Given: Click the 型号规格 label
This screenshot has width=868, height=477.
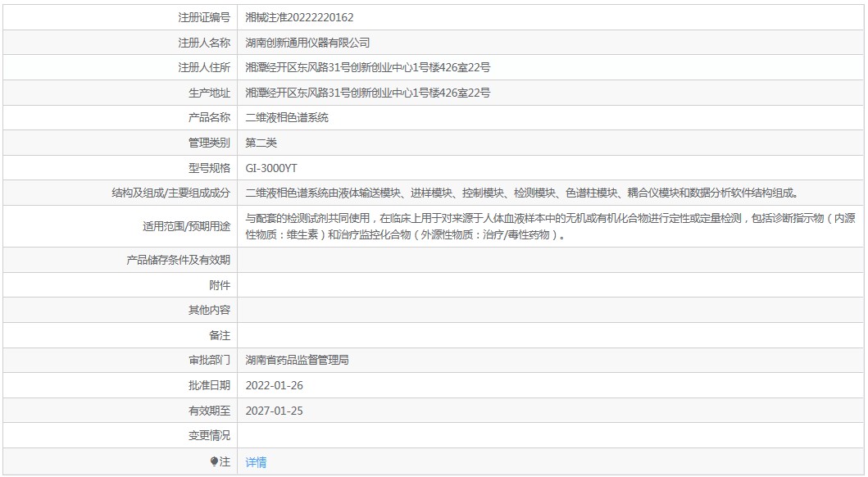Looking at the screenshot, I should [209, 168].
